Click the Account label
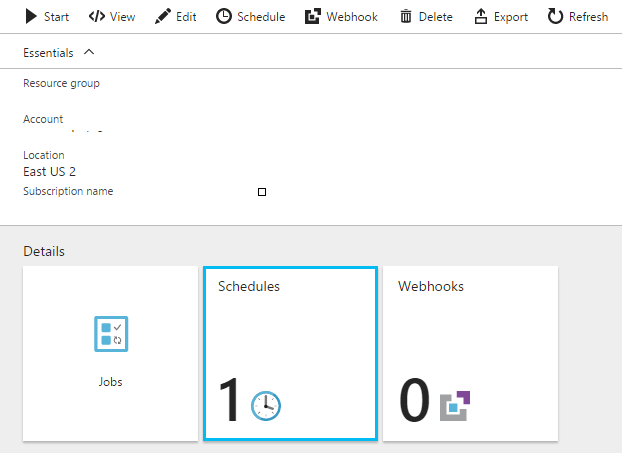This screenshot has width=635, height=470. (43, 119)
